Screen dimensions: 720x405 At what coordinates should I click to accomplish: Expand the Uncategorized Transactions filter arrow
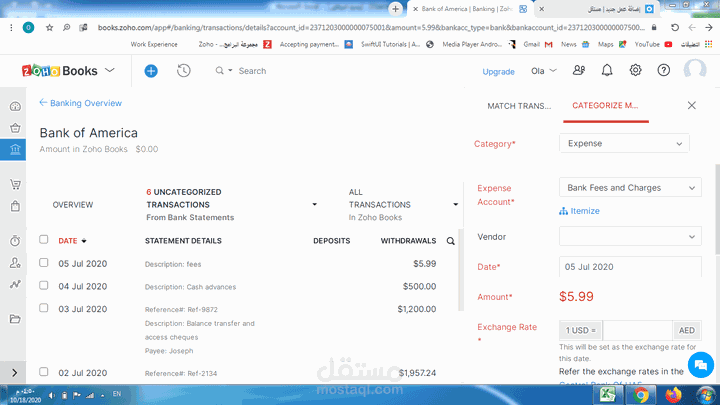(315, 205)
